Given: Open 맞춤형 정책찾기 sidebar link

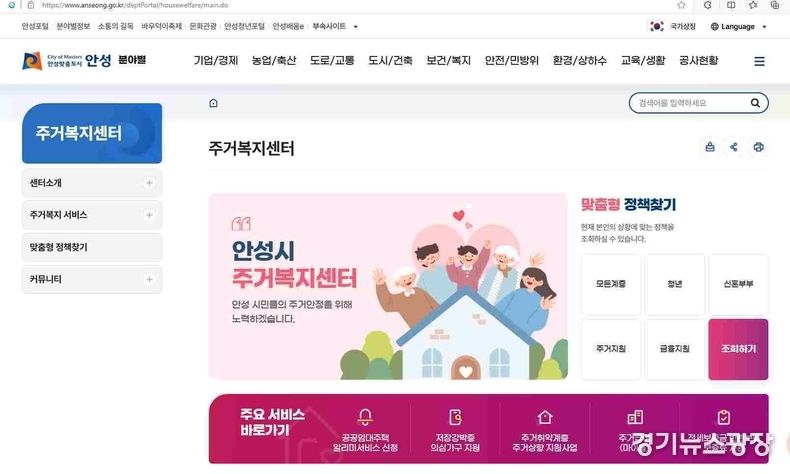Looking at the screenshot, I should [92, 247].
